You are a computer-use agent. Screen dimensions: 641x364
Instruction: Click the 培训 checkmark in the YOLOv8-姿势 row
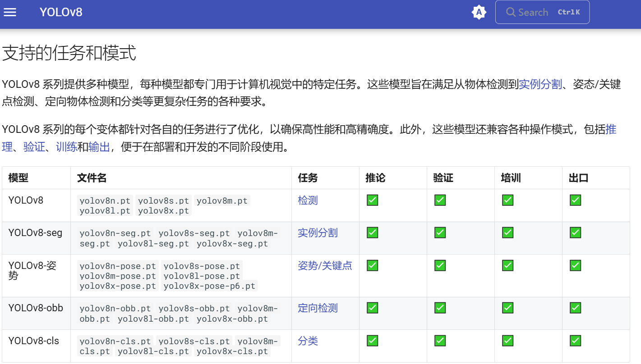click(x=507, y=265)
